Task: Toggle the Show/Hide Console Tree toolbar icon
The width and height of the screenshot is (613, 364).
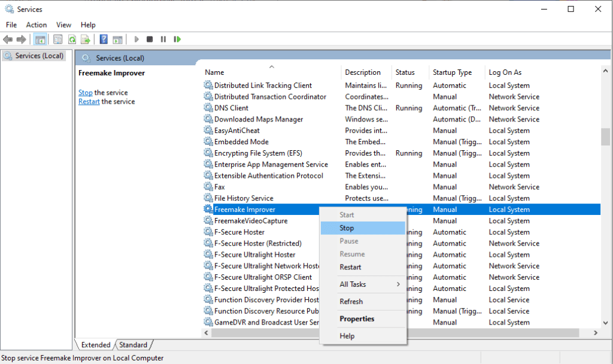Action: point(40,40)
